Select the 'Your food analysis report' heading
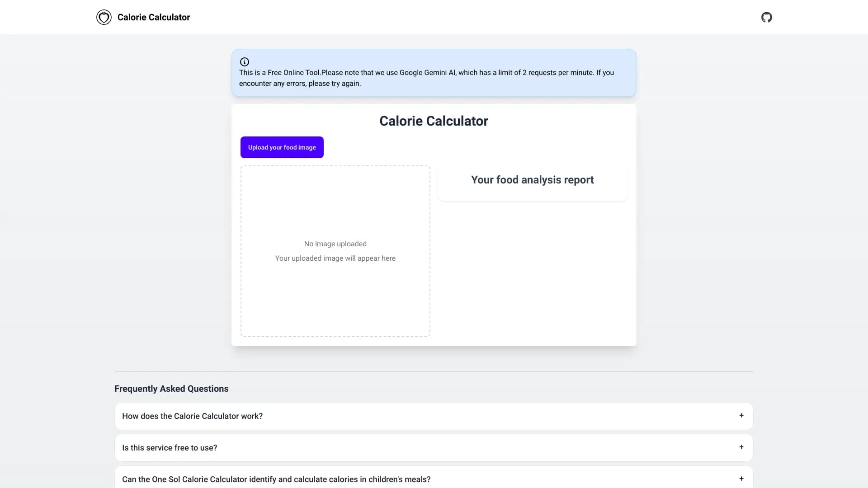868x488 pixels. 532,179
